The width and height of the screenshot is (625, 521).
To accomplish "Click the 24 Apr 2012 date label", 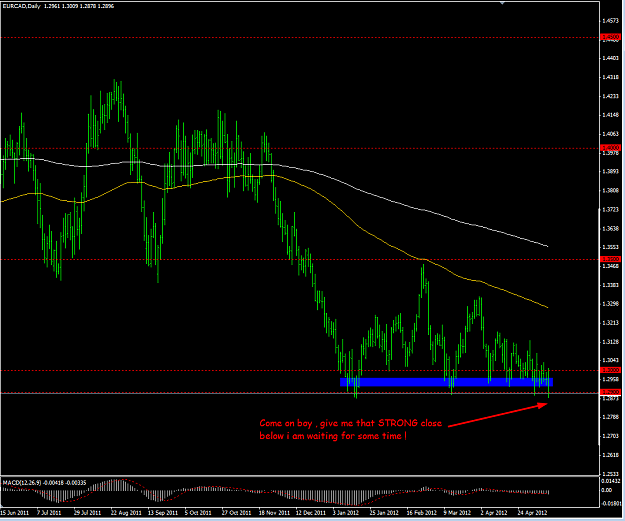I will coord(532,513).
